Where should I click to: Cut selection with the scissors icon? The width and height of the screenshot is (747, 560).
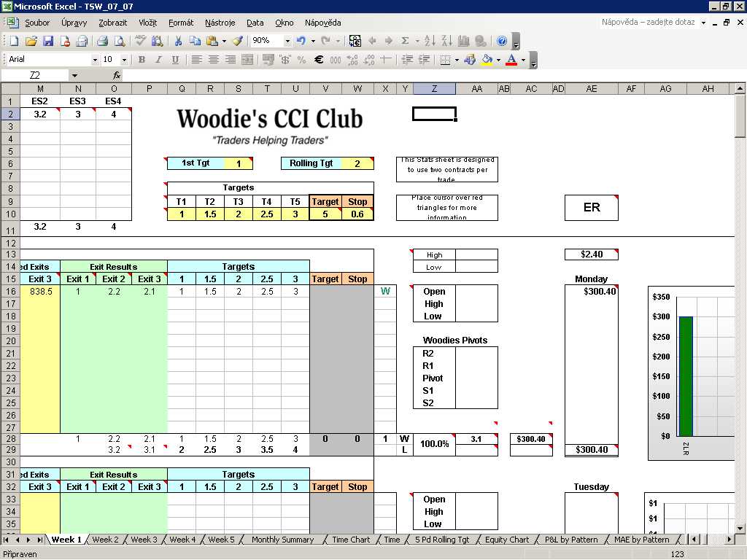point(178,41)
